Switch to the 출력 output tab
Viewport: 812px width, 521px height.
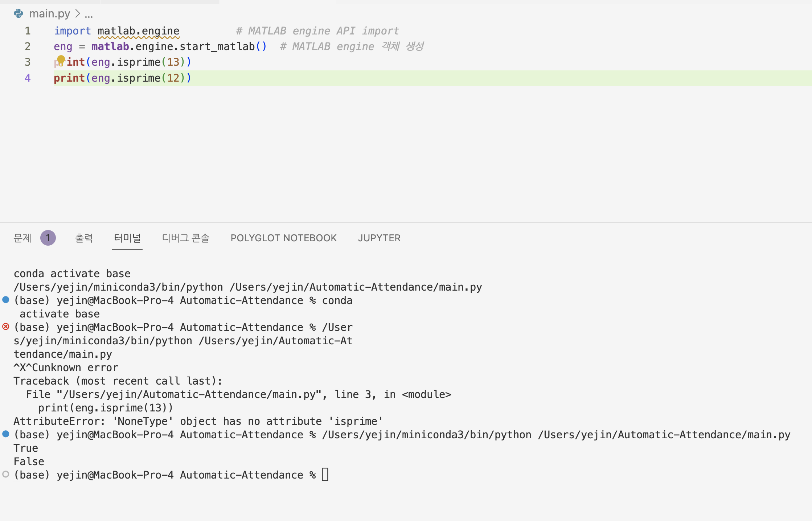coord(84,238)
